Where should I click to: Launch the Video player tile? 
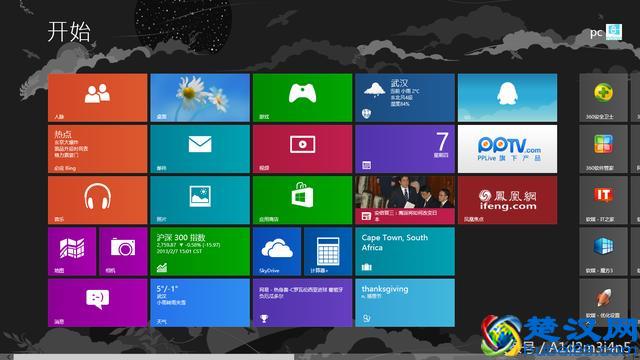302,149
